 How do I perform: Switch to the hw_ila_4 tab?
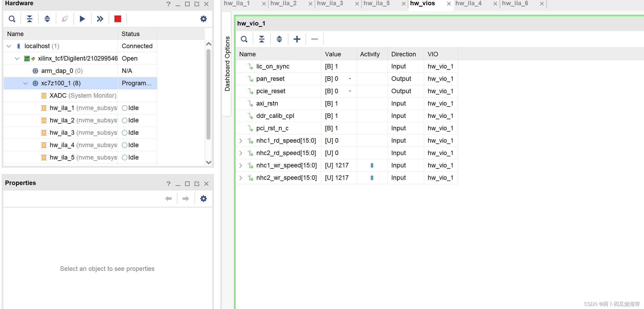tap(468, 3)
